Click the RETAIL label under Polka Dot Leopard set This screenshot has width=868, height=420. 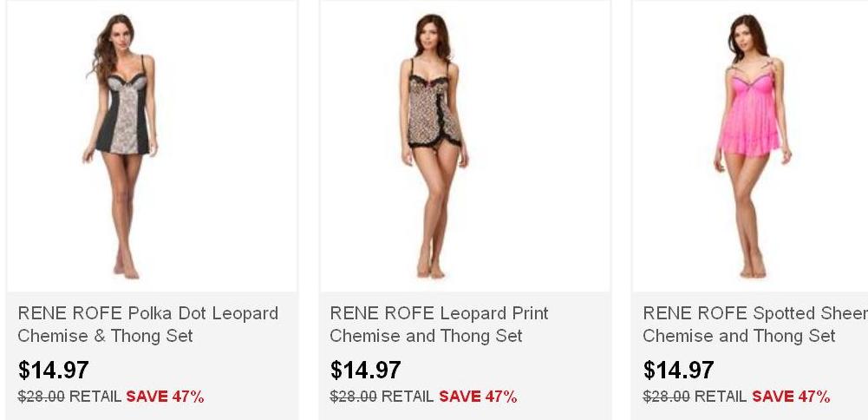pyautogui.click(x=95, y=397)
